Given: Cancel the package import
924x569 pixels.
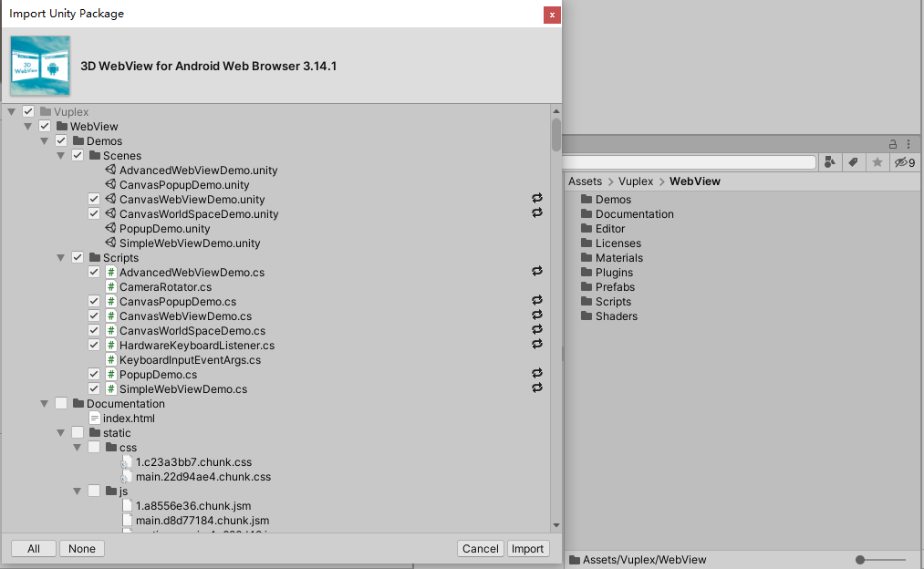Looking at the screenshot, I should pos(481,548).
